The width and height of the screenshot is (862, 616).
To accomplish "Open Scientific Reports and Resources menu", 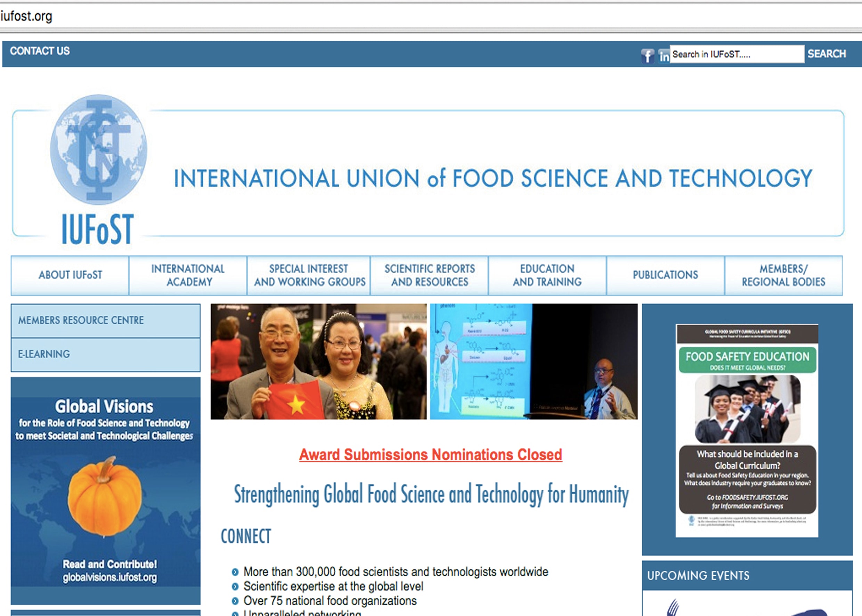I will pyautogui.click(x=429, y=275).
